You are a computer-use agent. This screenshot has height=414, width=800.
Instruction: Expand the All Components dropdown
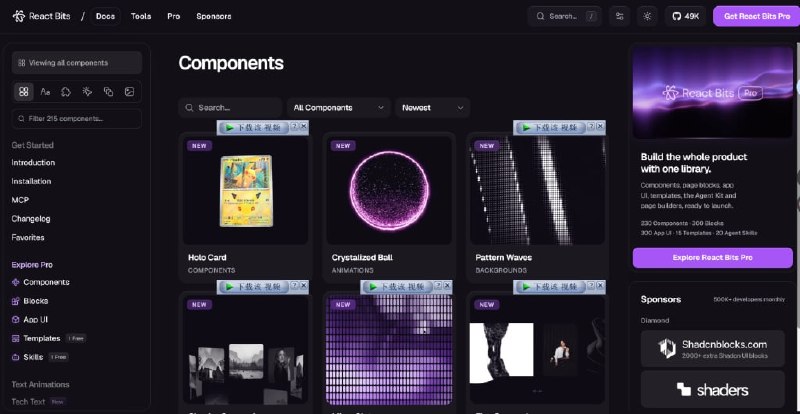tap(339, 108)
